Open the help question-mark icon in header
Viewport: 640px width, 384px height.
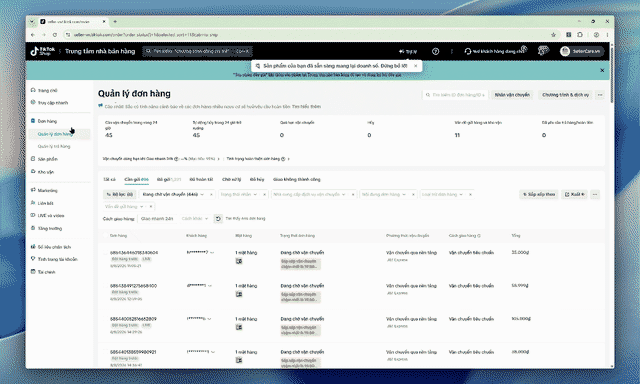[x=436, y=51]
